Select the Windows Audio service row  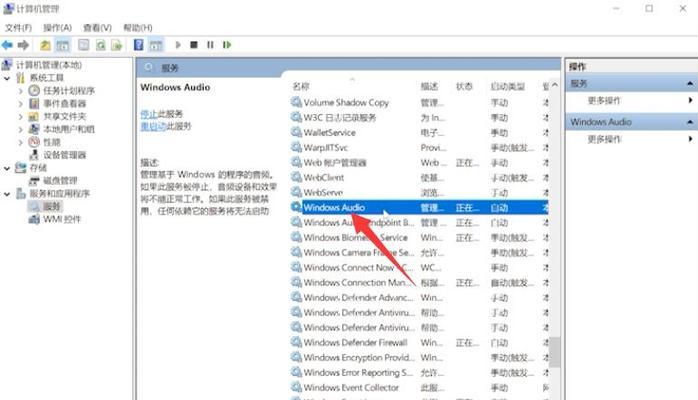coord(419,207)
